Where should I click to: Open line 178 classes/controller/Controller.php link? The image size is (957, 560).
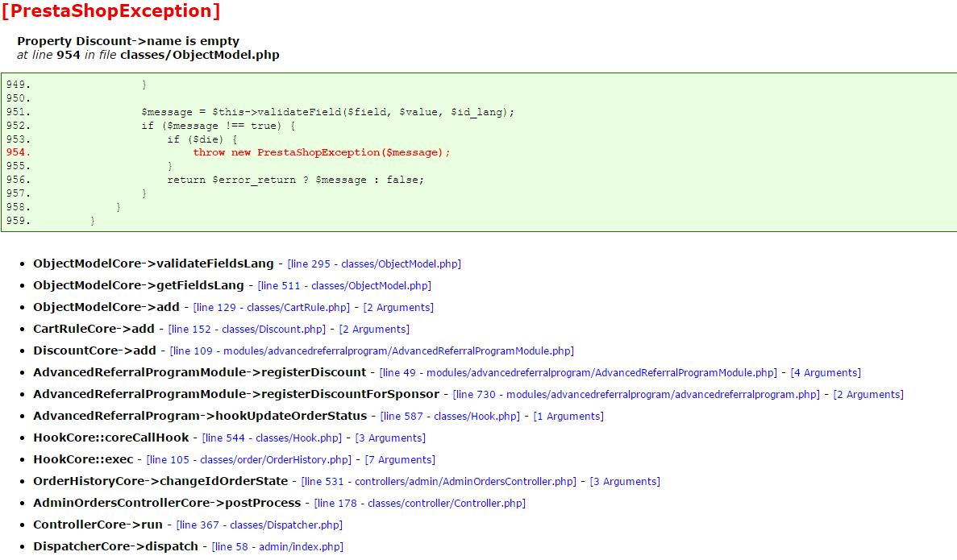coord(420,504)
